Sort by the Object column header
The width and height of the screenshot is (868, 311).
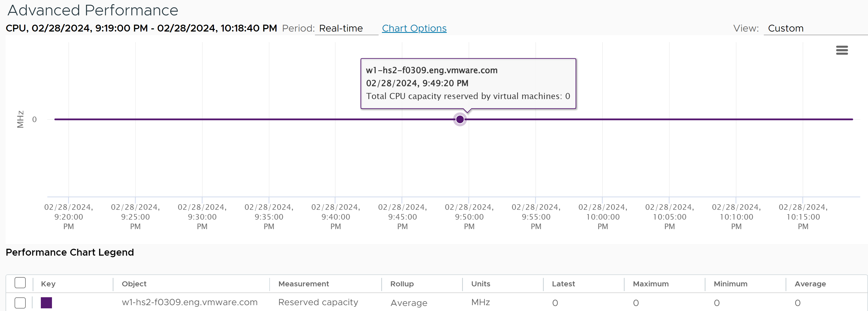[x=134, y=284]
